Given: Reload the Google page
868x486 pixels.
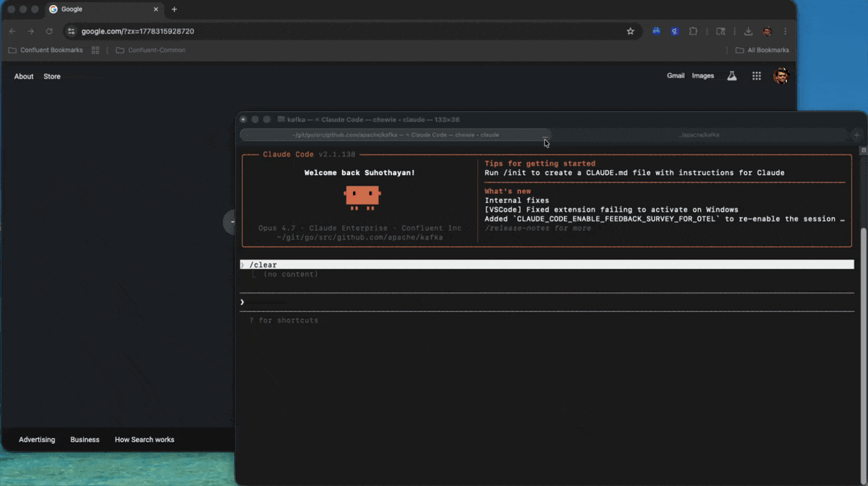Looking at the screenshot, I should pyautogui.click(x=49, y=31).
